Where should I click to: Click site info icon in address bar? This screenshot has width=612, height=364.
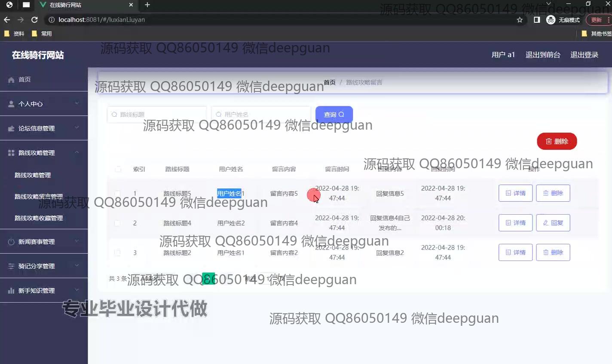52,20
